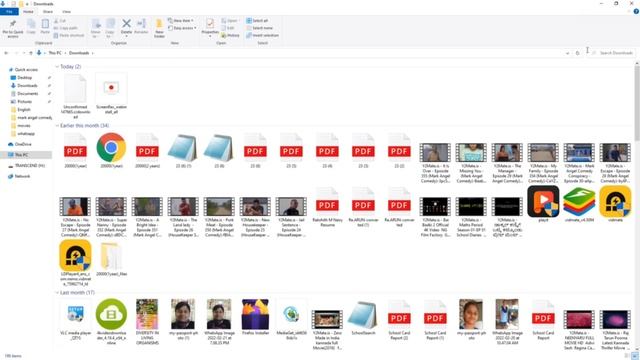640x360 pixels.
Task: Click the Paste ribbon button
Action: click(x=45, y=27)
